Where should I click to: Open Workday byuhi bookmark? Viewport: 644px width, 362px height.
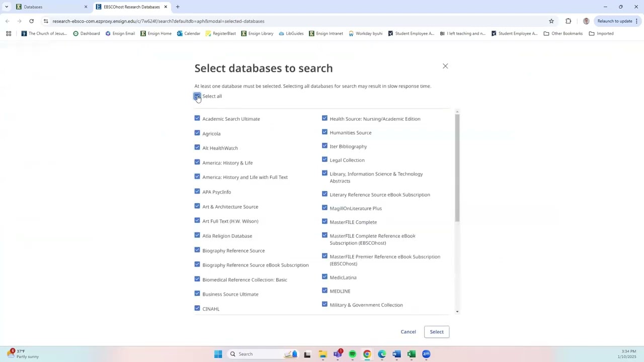[x=365, y=34]
